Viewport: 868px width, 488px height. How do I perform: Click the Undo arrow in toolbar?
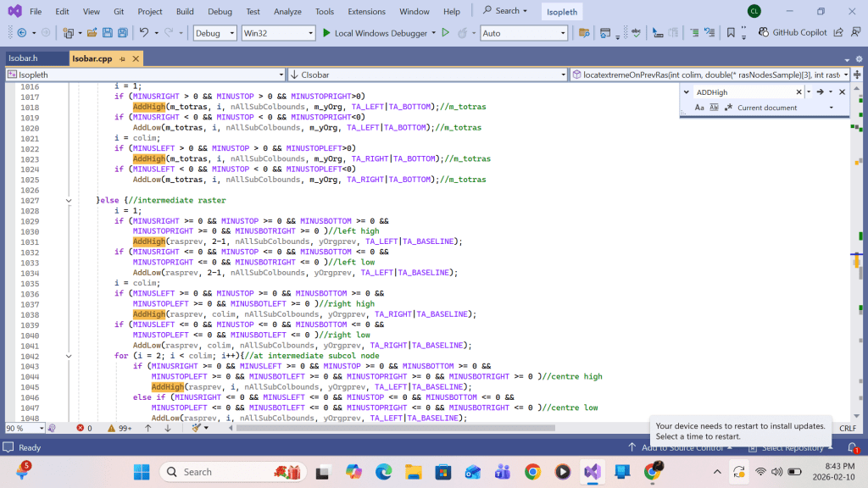(144, 33)
